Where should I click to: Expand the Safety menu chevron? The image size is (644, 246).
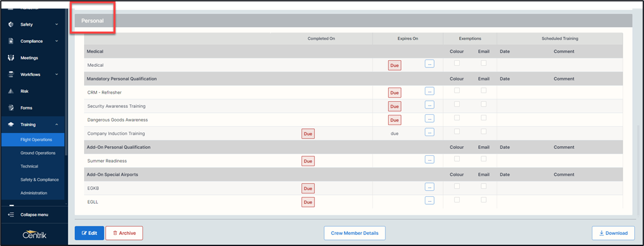pyautogui.click(x=56, y=25)
